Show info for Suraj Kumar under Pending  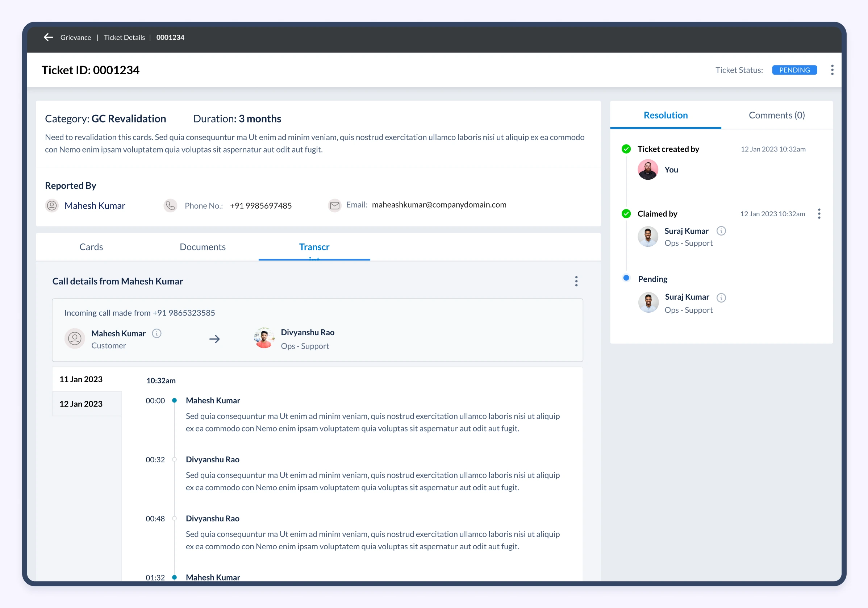click(721, 297)
